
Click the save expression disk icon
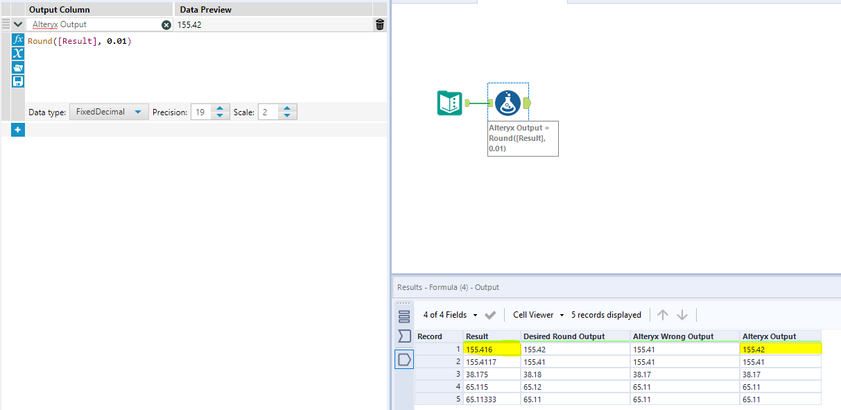click(18, 81)
